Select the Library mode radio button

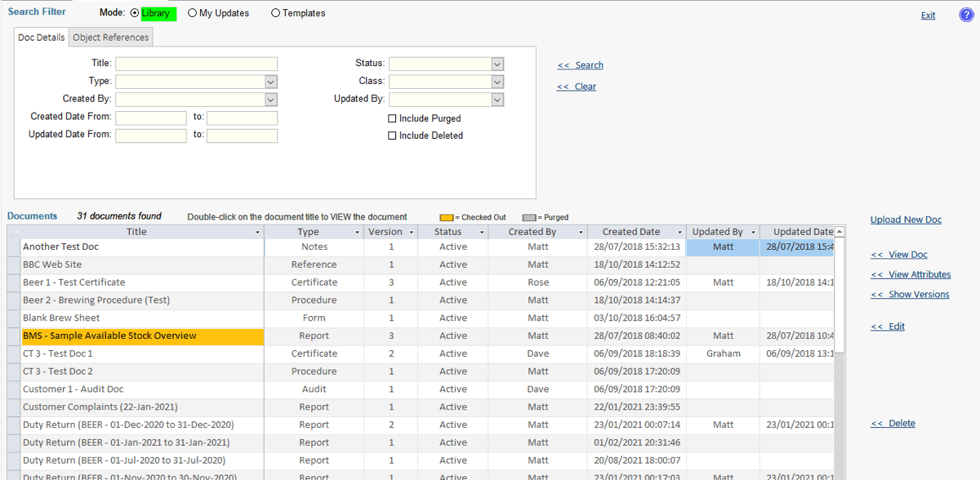(x=135, y=13)
